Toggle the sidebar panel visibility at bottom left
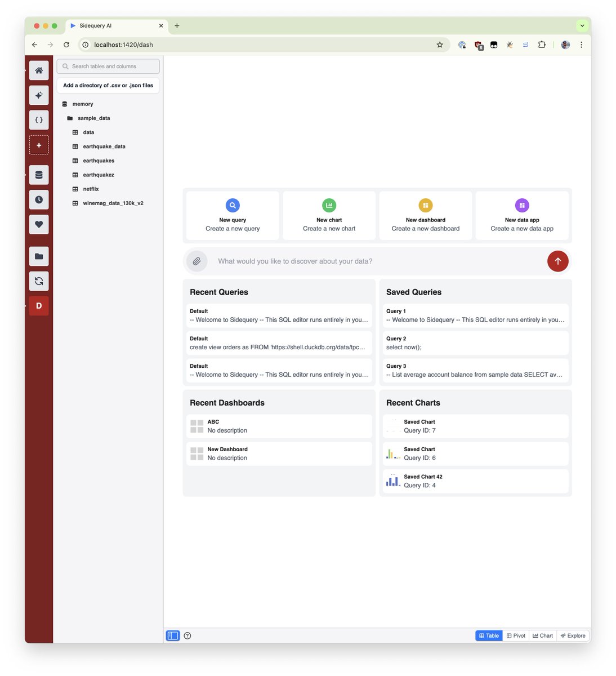Screen dimensions: 616x676 [173, 635]
